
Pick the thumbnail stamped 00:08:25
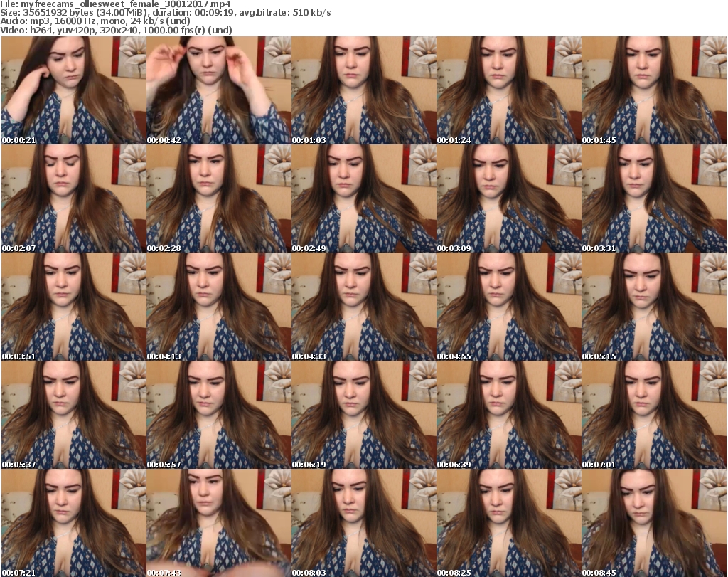[x=509, y=523]
